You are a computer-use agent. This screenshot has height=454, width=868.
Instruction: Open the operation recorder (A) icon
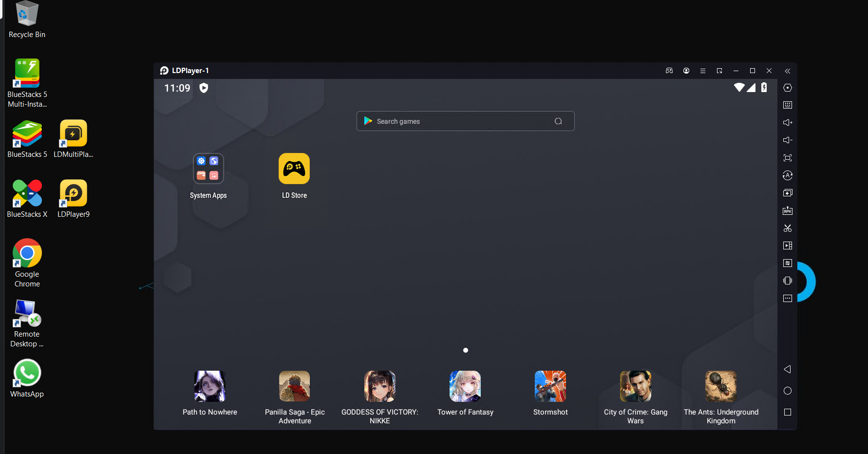point(788,175)
